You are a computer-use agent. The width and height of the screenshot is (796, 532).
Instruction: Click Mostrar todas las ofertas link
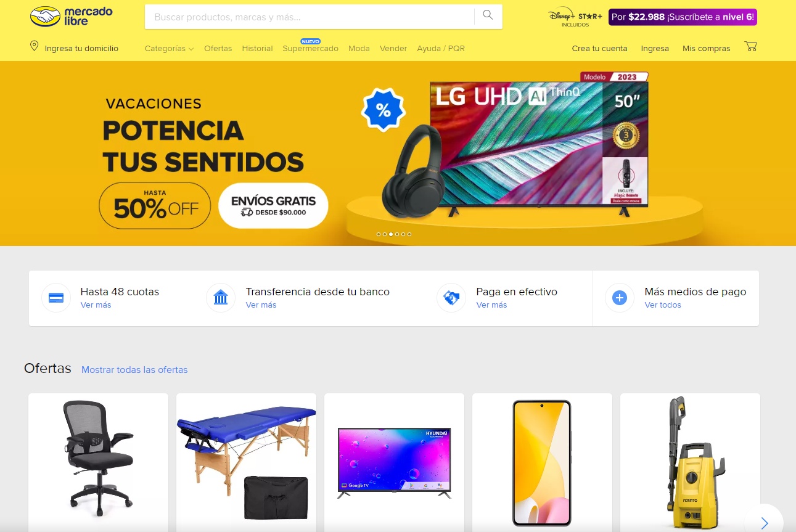tap(134, 370)
